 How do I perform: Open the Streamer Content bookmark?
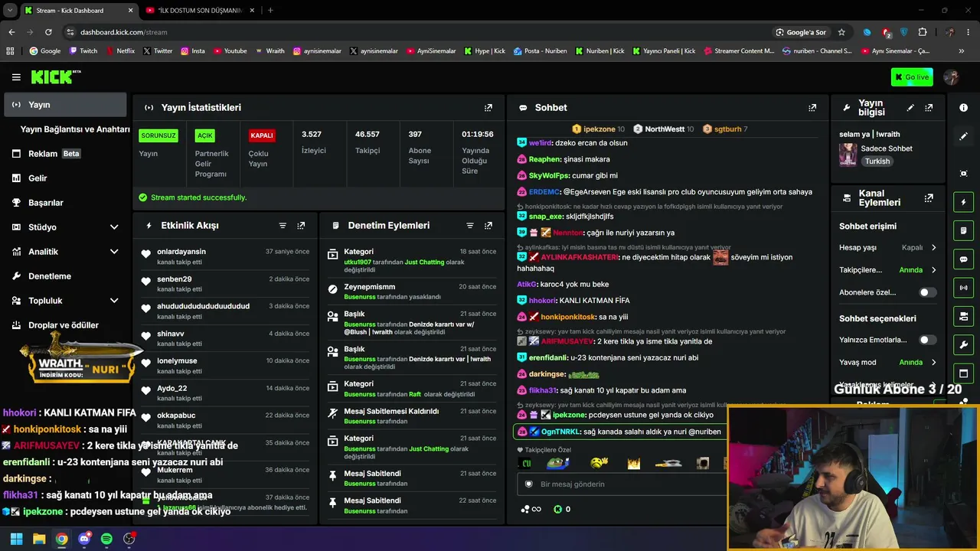point(739,51)
